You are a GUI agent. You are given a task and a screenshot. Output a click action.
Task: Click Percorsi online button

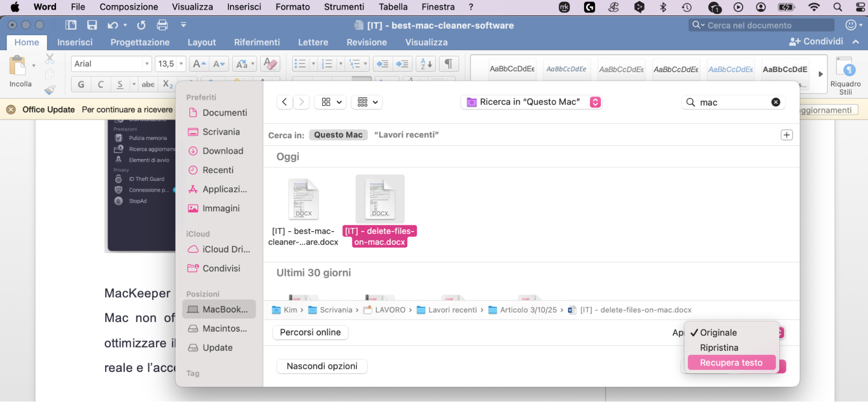(310, 332)
